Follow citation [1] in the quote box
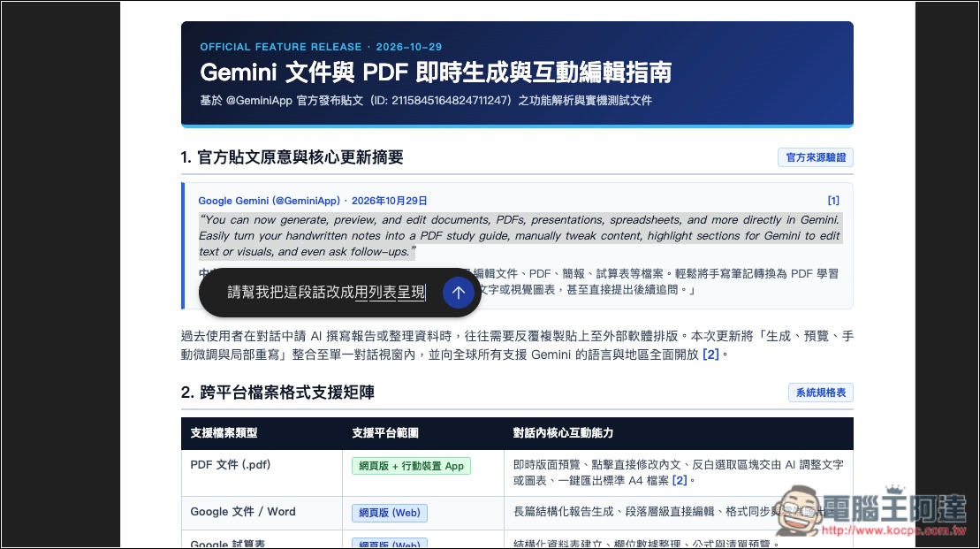 (833, 201)
